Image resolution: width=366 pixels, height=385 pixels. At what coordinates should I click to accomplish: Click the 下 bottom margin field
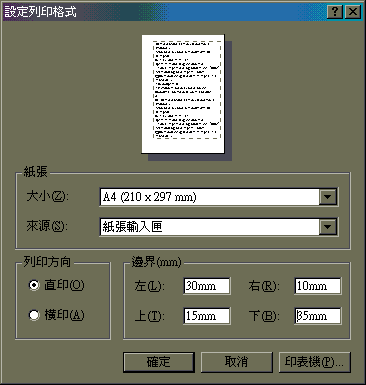[x=318, y=316]
